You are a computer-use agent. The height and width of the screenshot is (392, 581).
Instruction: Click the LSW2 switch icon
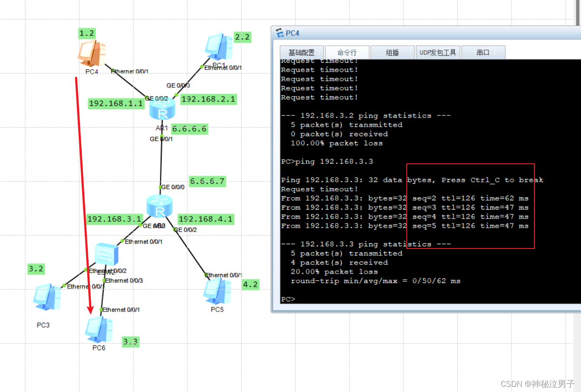point(106,255)
